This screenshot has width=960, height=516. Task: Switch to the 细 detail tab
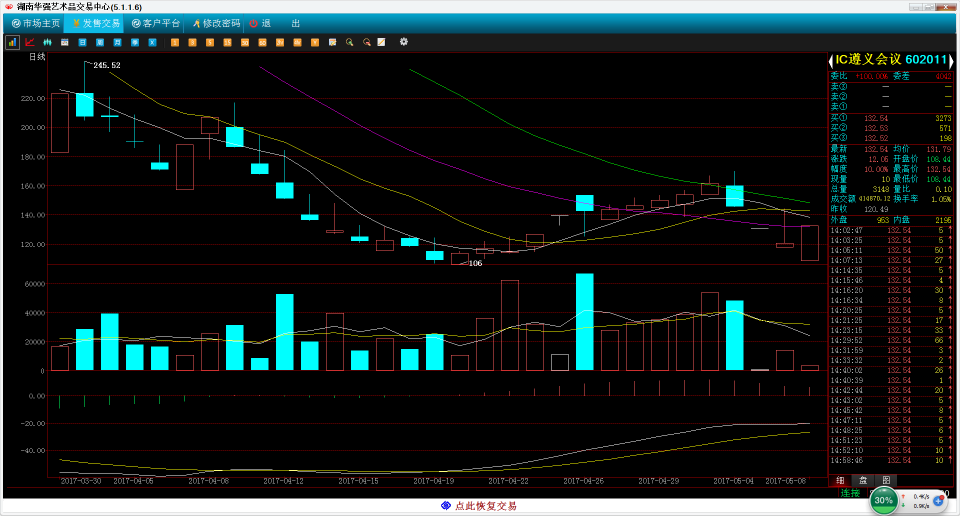(x=841, y=480)
